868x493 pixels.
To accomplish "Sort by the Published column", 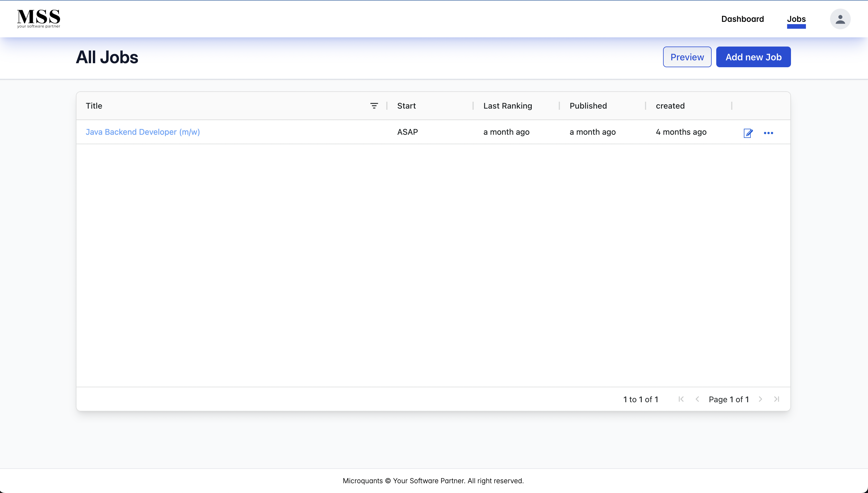I will [588, 106].
